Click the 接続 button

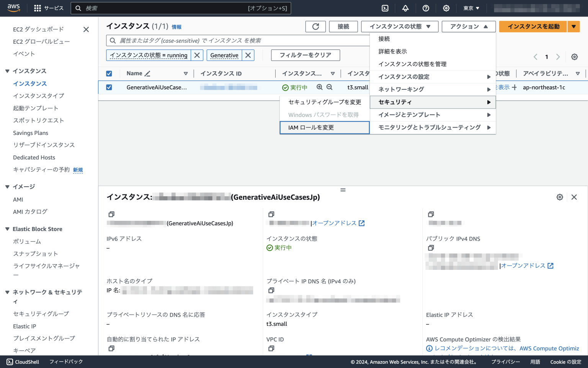click(x=343, y=26)
